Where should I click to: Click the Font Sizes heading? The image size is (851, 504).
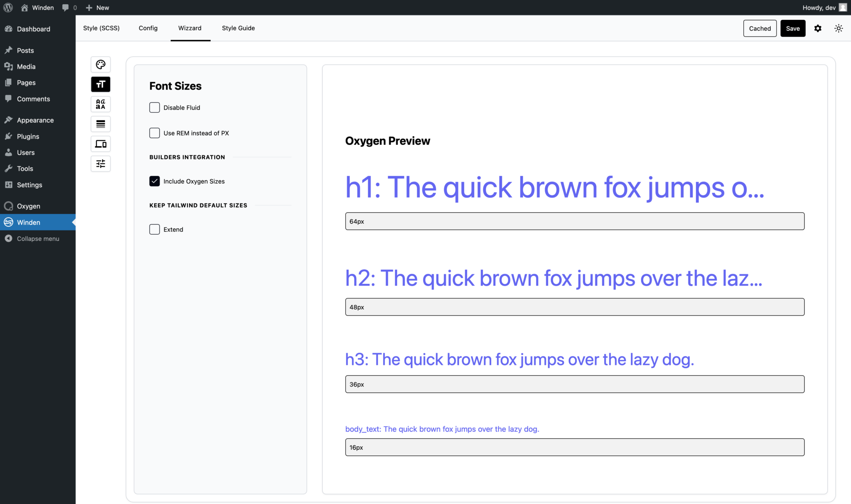175,86
